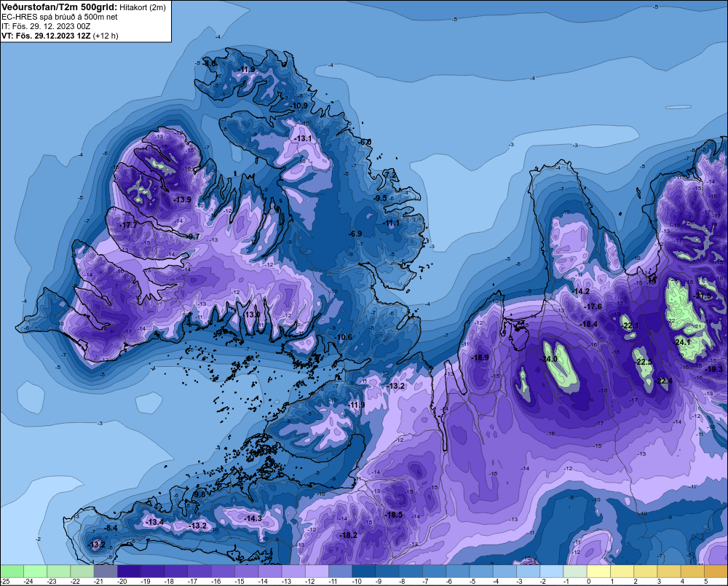Select the legend swatch above the -4 label
This screenshot has height=586, width=728.
pos(505,571)
